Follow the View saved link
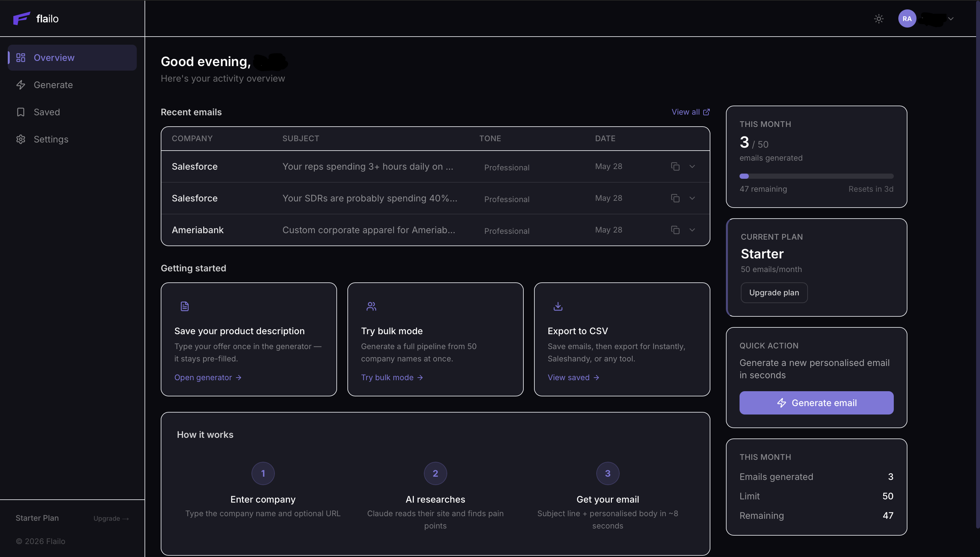This screenshot has width=980, height=557. coord(574,378)
